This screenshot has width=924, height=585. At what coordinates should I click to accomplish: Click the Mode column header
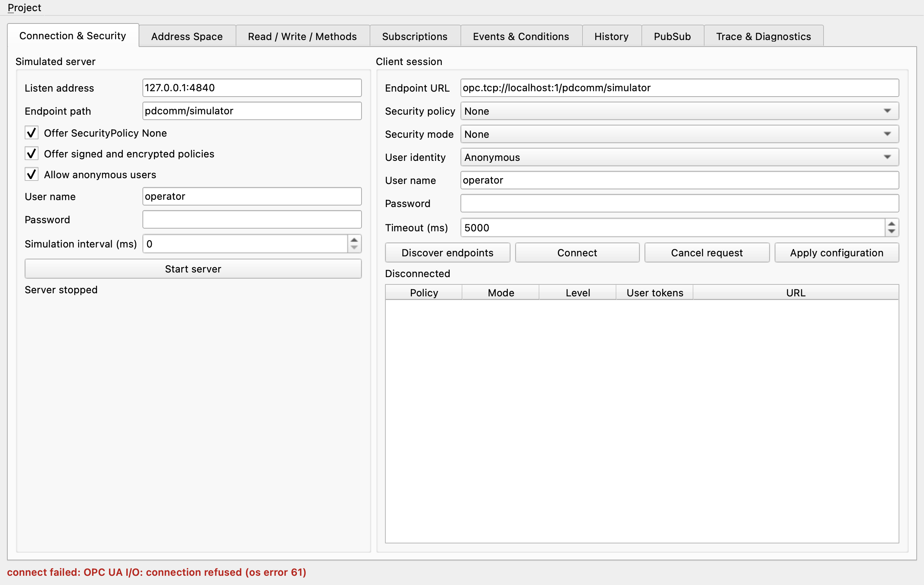pyautogui.click(x=501, y=292)
